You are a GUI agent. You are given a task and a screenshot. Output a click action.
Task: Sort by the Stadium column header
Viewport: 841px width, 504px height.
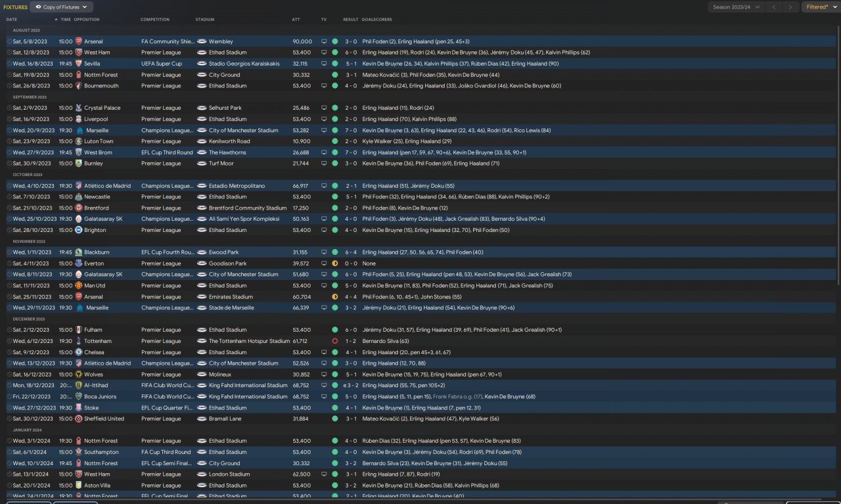click(x=205, y=20)
